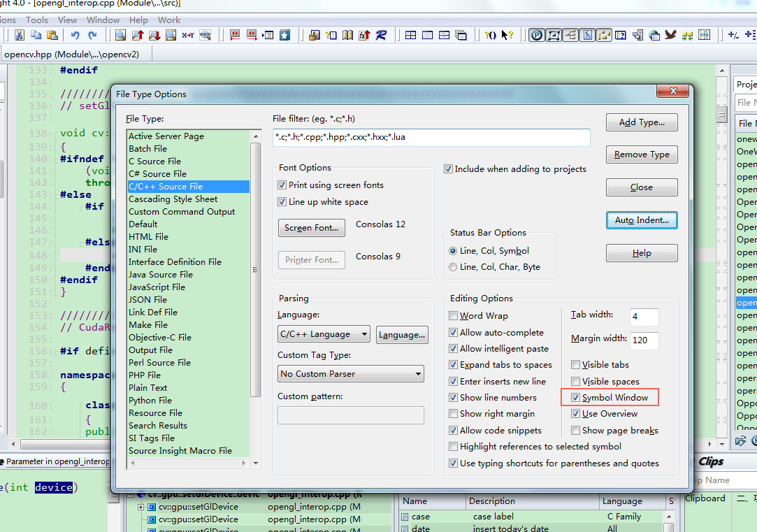The width and height of the screenshot is (757, 532).
Task: Click the File Type list scrollbar thumb
Action: coord(256,269)
